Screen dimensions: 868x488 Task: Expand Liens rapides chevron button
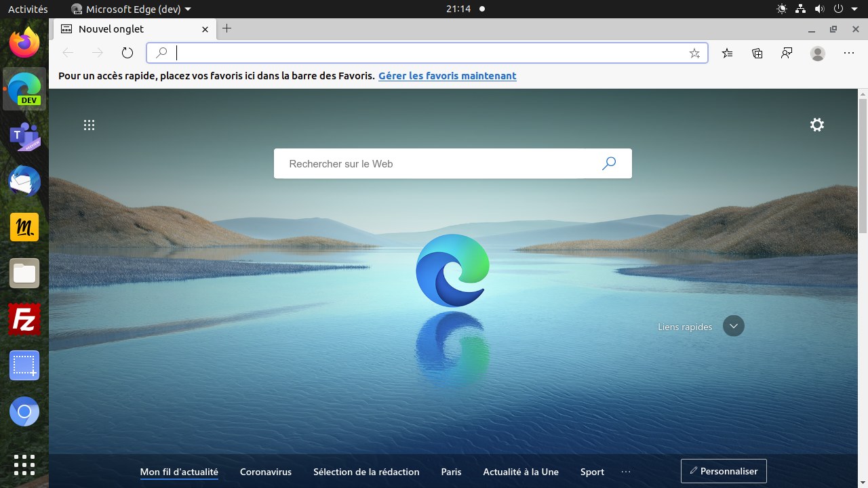pos(734,326)
